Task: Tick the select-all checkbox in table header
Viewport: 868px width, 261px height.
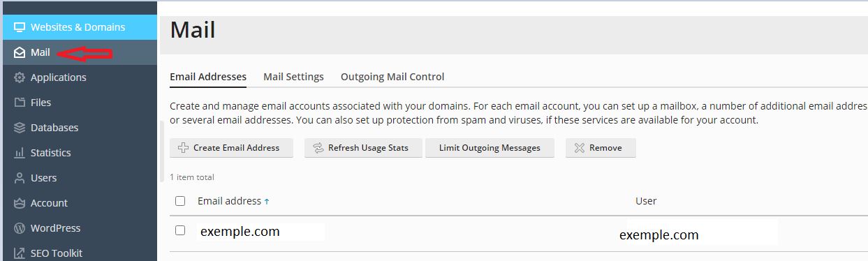Action: (180, 201)
